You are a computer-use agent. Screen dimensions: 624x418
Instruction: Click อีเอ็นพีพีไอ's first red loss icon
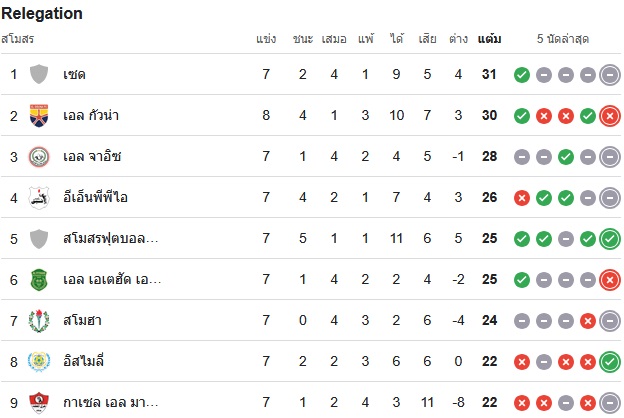coord(522,198)
